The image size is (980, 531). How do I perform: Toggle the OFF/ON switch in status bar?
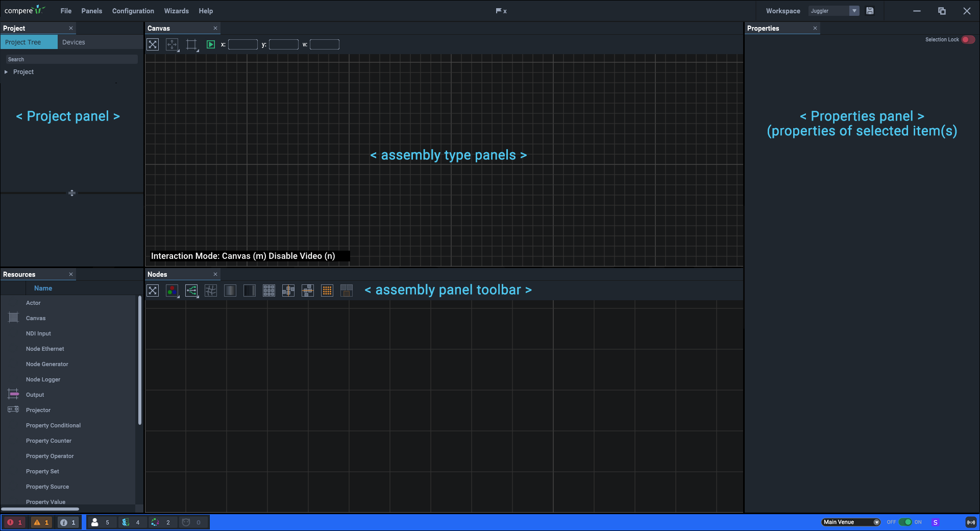pos(905,522)
